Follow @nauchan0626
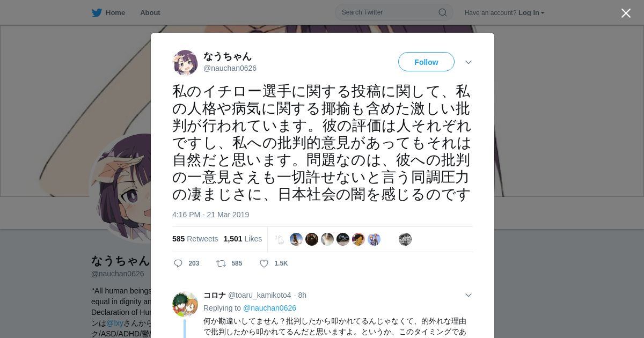This screenshot has width=644, height=338. [x=426, y=62]
